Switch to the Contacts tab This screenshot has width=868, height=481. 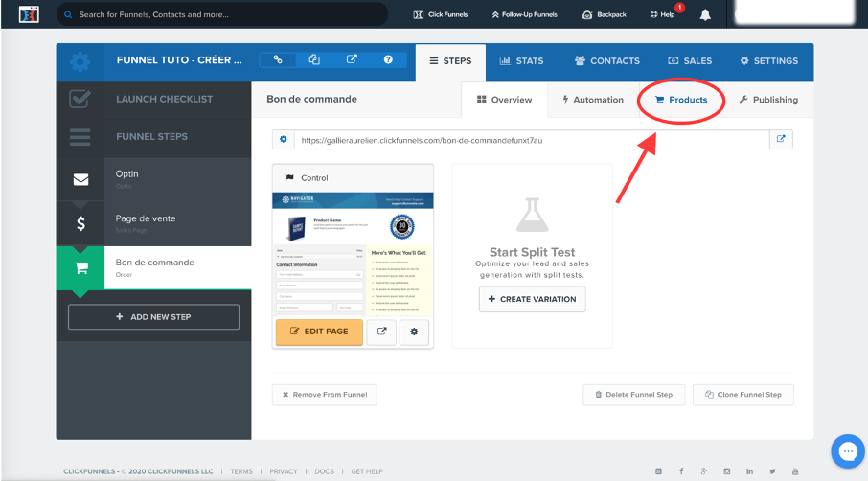606,61
